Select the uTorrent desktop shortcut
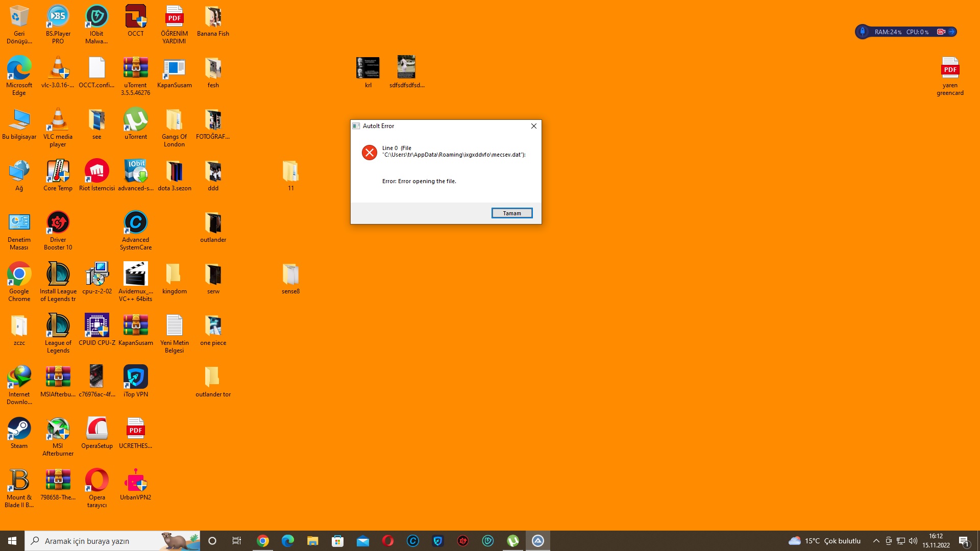This screenshot has height=551, width=980. (x=135, y=120)
